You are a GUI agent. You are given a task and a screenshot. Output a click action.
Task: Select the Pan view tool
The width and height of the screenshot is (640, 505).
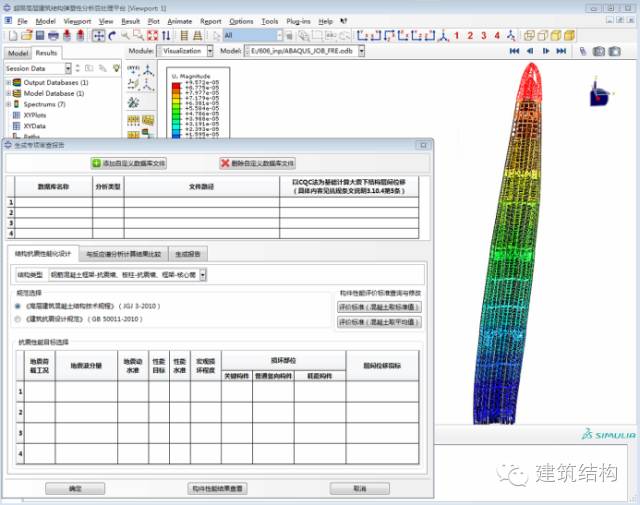(98, 36)
